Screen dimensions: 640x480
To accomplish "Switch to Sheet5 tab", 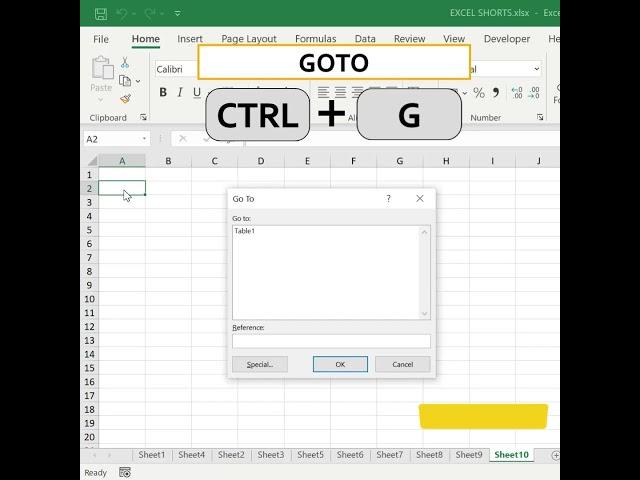I will point(310,455).
